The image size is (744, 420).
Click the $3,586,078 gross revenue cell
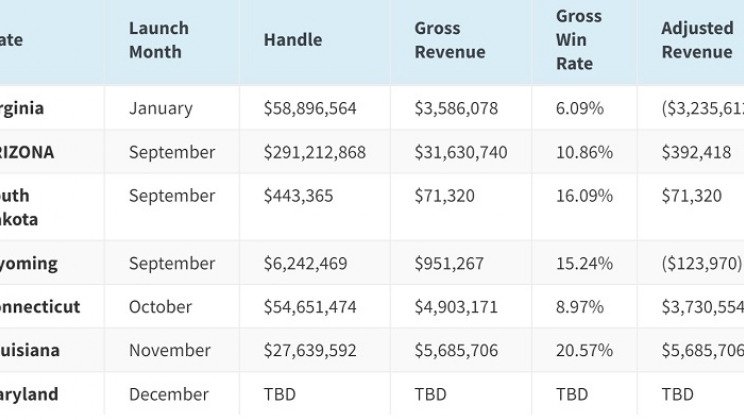coord(456,108)
